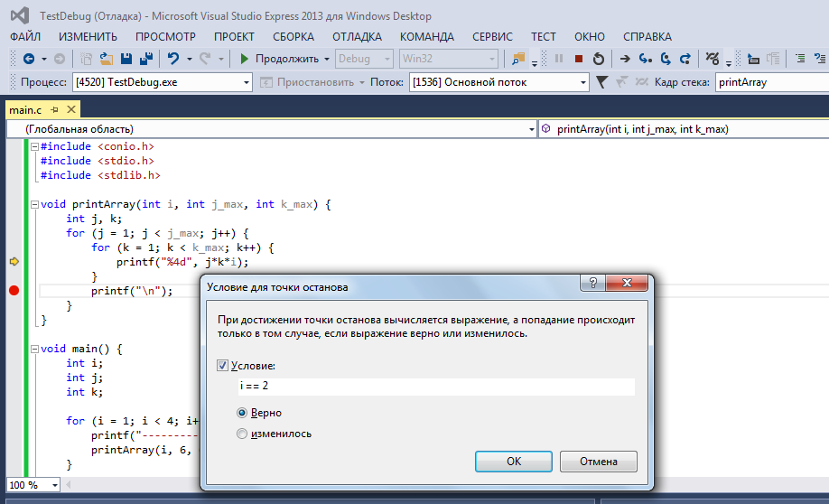Open the СЕРВИС menu
This screenshot has width=829, height=504.
click(x=492, y=36)
